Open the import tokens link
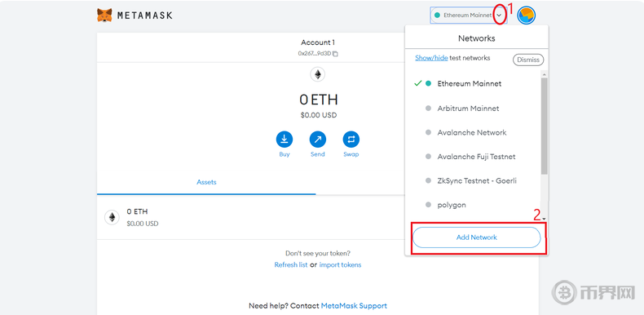The width and height of the screenshot is (644, 315). (340, 265)
